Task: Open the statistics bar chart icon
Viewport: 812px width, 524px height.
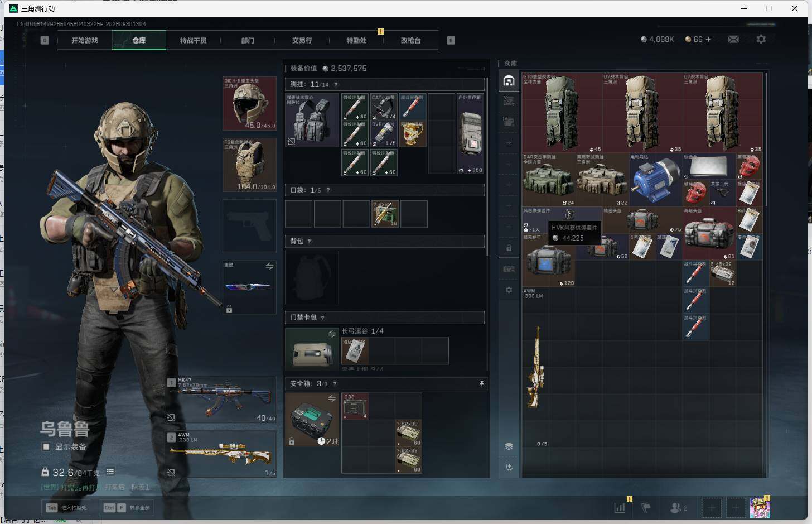Action: (x=620, y=508)
